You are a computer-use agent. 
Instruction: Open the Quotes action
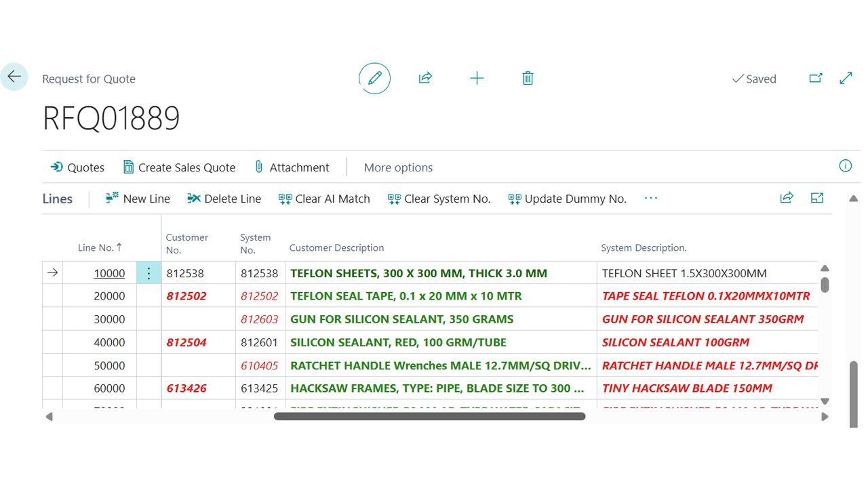[x=77, y=167]
